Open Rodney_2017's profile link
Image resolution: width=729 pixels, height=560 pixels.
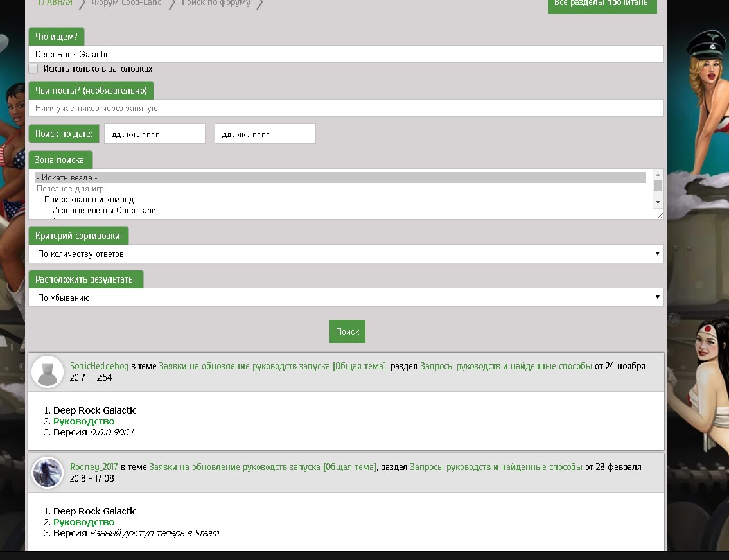click(94, 467)
